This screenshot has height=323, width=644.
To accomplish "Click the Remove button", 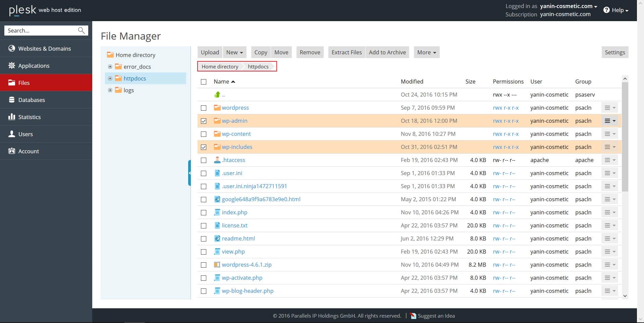I will pyautogui.click(x=310, y=52).
